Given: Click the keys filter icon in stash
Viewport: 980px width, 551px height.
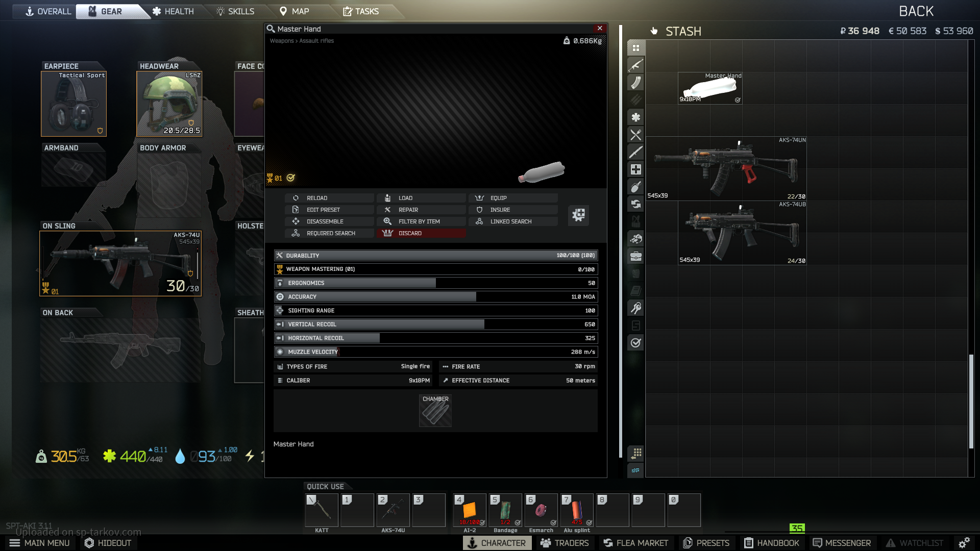Looking at the screenshot, I should coord(636,308).
